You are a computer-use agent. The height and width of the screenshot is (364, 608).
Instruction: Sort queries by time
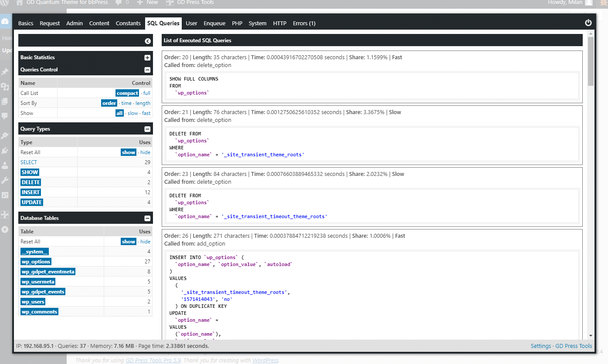(x=126, y=103)
